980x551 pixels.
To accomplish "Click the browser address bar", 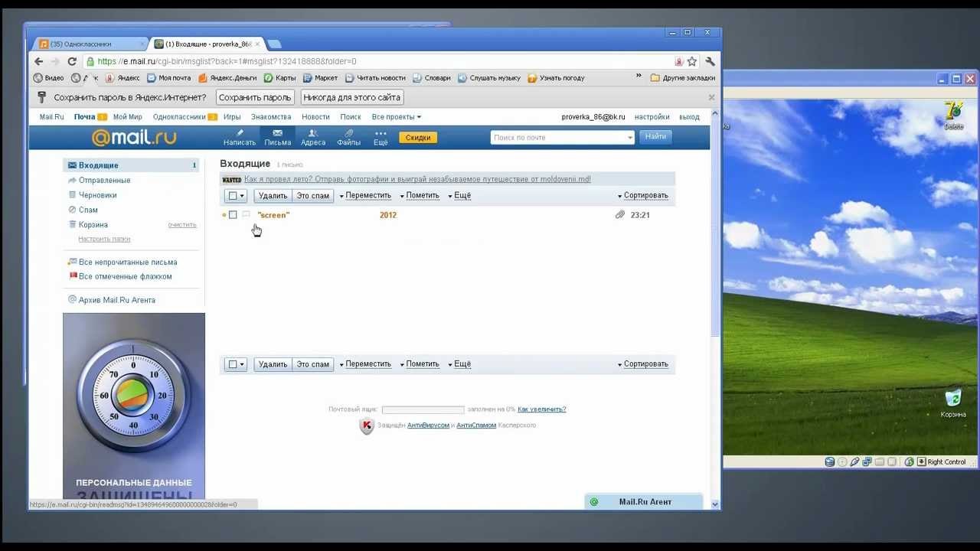I will [379, 61].
